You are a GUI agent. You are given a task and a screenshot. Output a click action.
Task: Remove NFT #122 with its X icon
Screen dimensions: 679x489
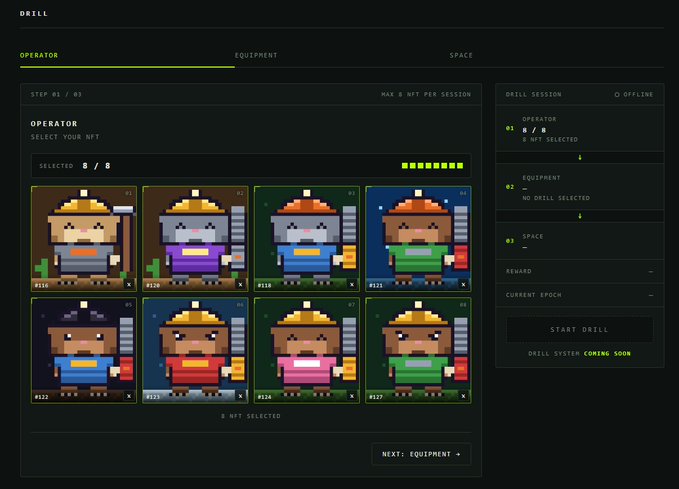pos(129,396)
